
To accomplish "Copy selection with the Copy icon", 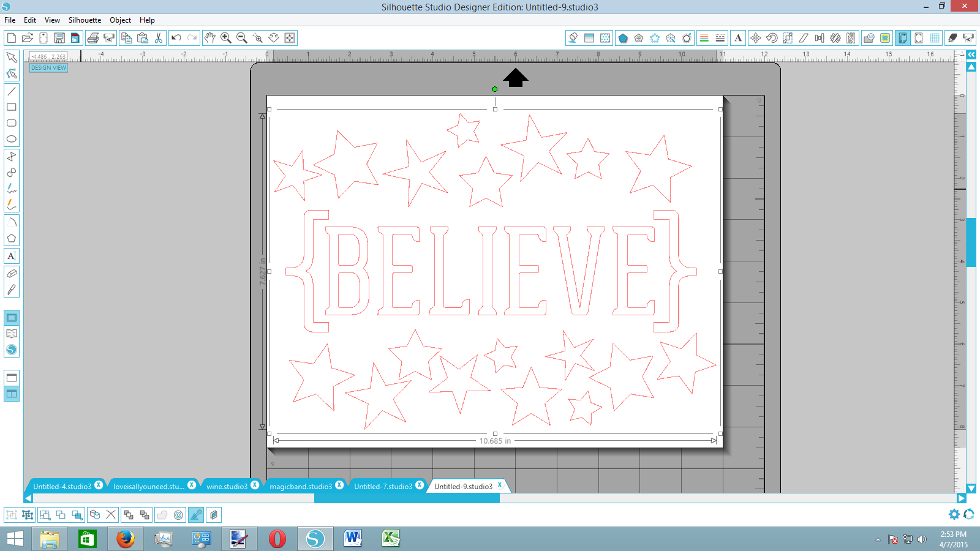I will [x=127, y=38].
